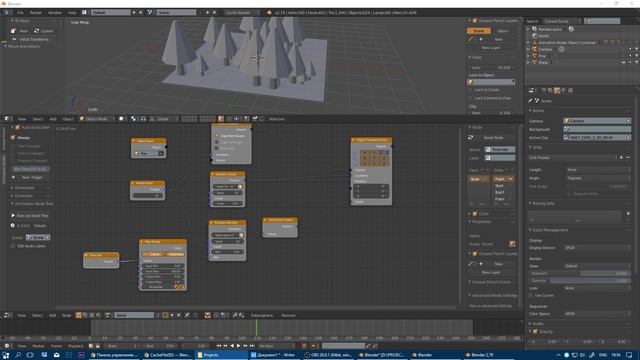Open the Help menu

coord(72,13)
